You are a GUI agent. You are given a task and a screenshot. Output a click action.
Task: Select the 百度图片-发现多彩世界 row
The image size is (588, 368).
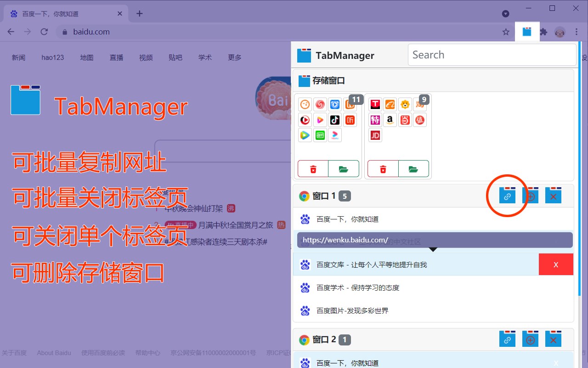point(433,310)
